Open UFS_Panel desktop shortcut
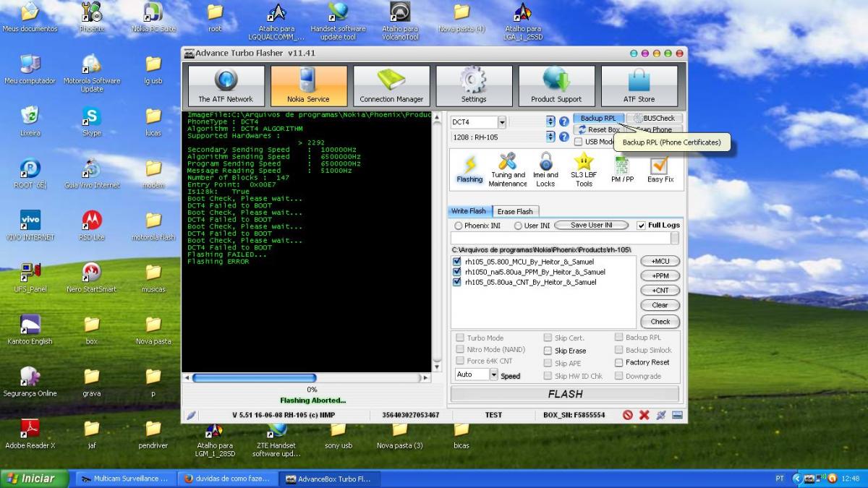The width and height of the screenshot is (868, 488). (30, 276)
